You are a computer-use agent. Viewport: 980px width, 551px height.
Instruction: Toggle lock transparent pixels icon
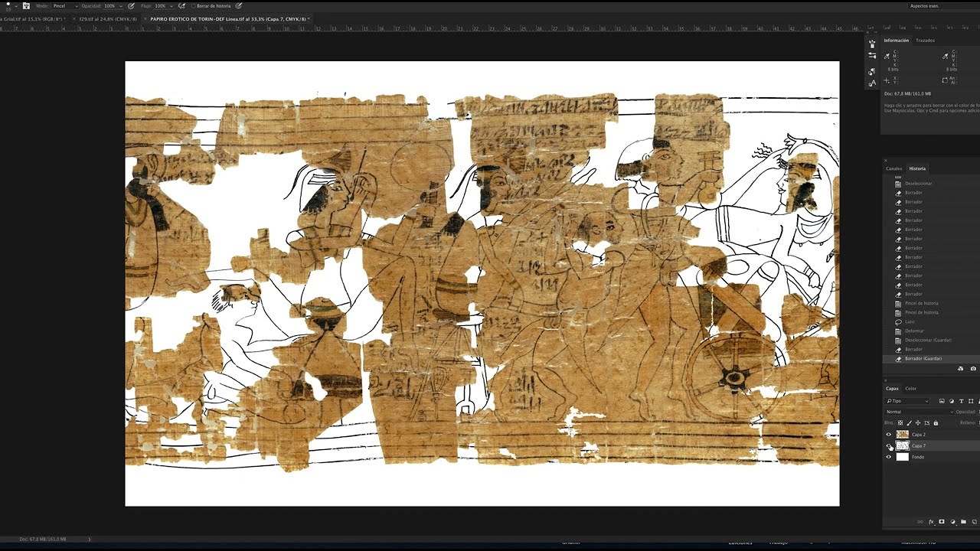[x=900, y=422]
